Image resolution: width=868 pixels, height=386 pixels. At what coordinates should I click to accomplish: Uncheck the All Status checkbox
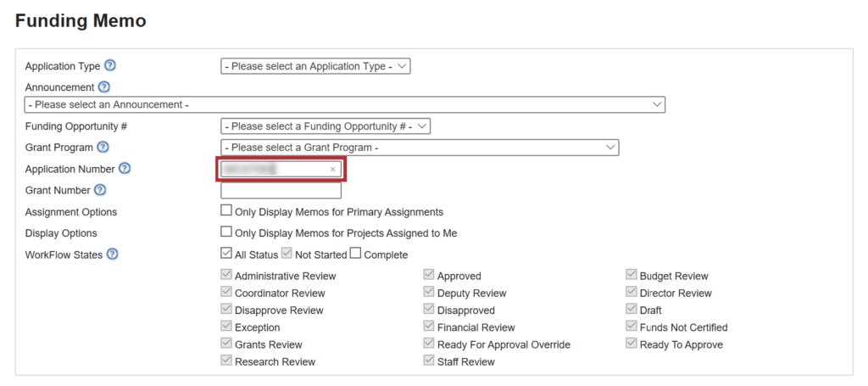click(226, 254)
